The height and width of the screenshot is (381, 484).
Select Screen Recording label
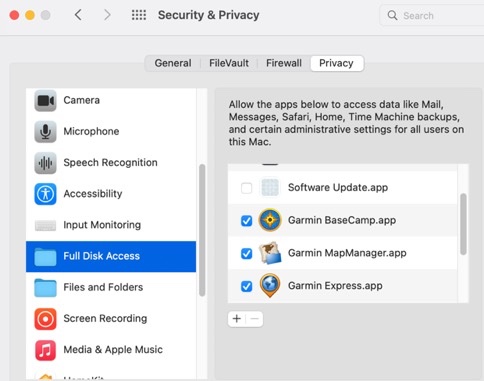[105, 319]
